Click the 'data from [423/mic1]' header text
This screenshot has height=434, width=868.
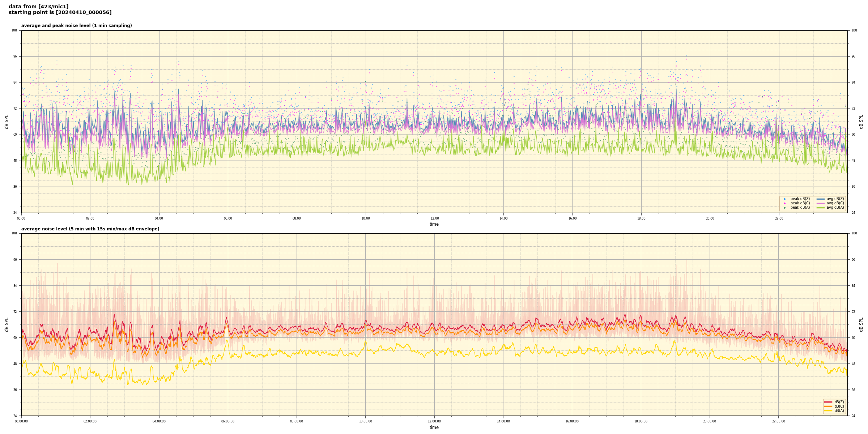tap(38, 7)
